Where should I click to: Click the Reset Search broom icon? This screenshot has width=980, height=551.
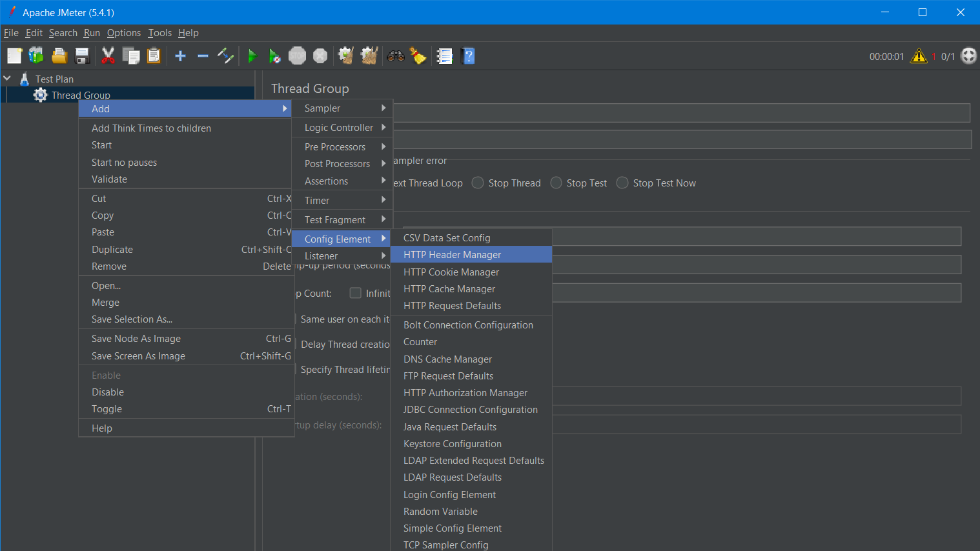(418, 56)
